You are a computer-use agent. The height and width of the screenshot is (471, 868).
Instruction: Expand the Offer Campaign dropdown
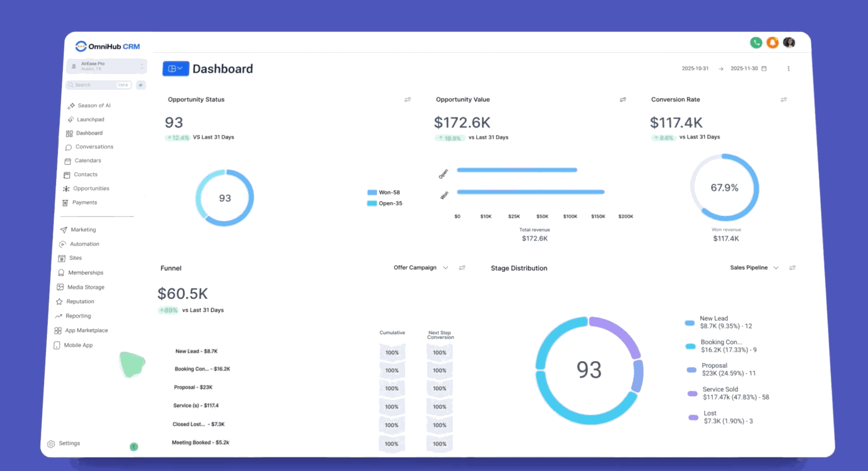point(421,268)
